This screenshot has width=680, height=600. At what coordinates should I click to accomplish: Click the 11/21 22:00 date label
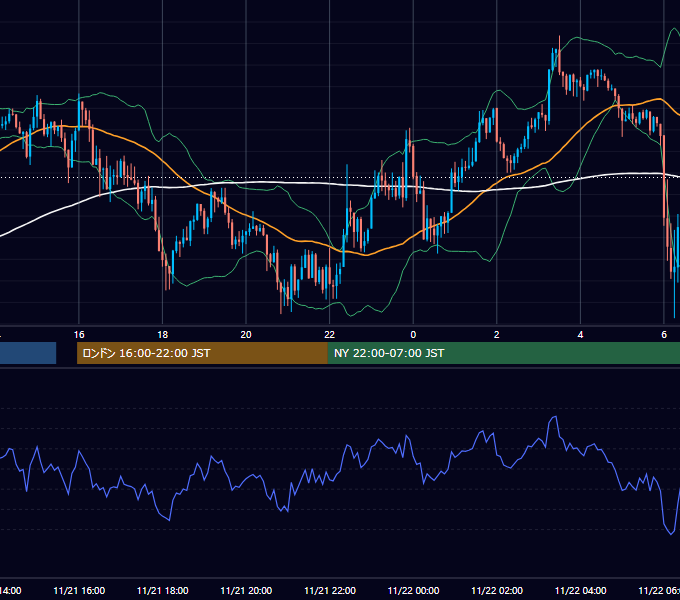tap(330, 590)
